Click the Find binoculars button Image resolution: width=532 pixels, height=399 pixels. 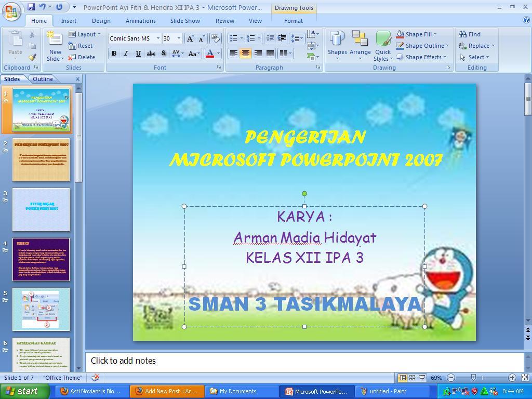pos(470,34)
